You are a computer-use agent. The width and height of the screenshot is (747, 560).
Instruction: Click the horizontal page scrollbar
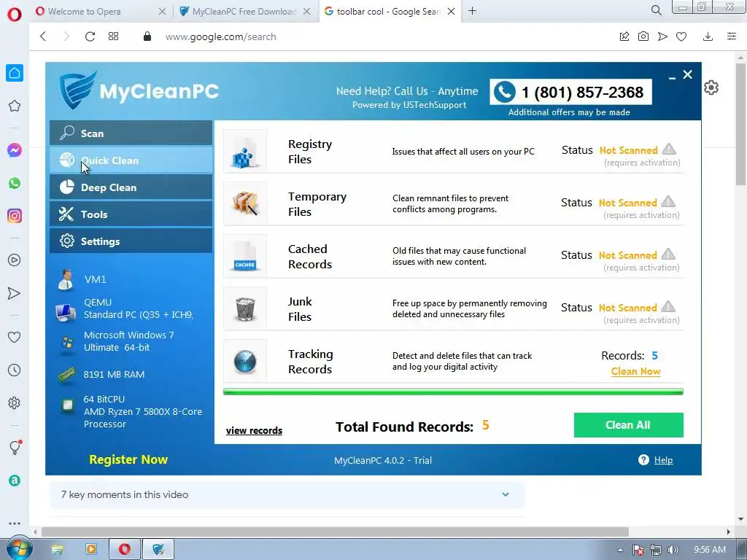click(335, 532)
